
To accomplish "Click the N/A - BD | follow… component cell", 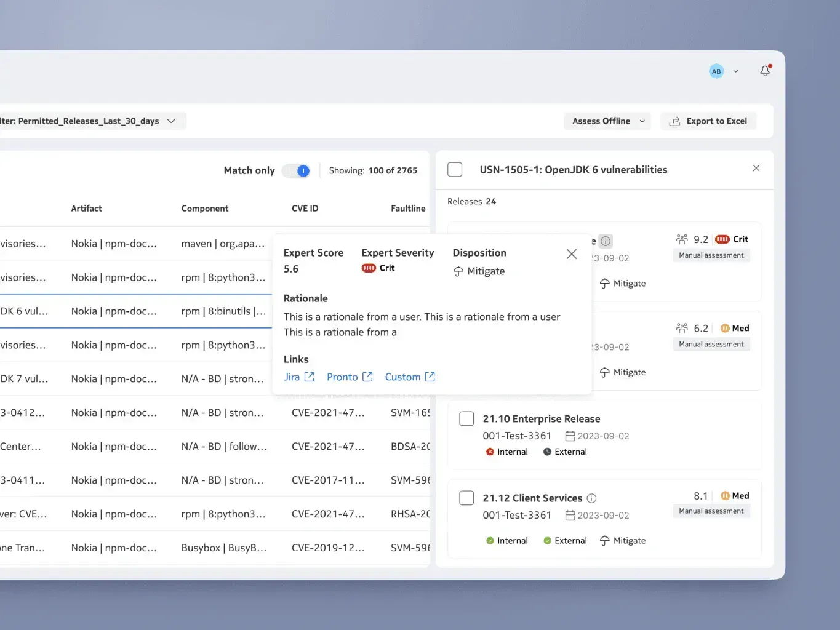I will pyautogui.click(x=224, y=446).
